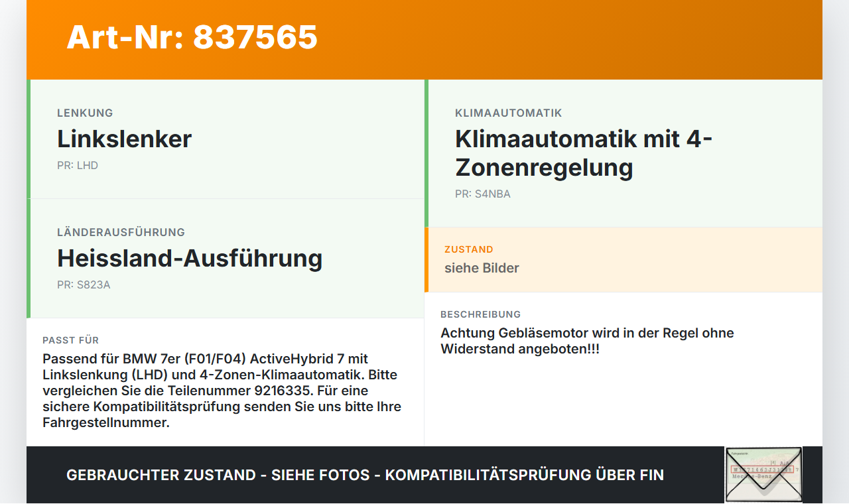Select the Passend für BMW 7er paragraph
Viewport: 849px width, 504px height.
(222, 391)
